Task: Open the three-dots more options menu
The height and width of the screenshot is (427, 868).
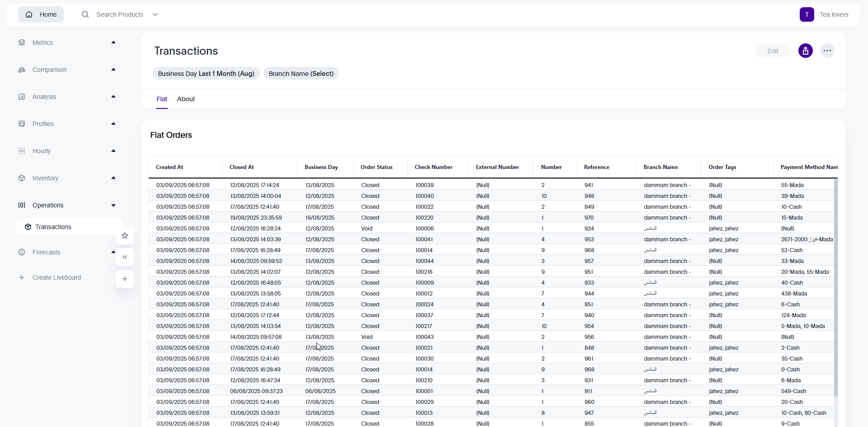Action: pos(827,51)
